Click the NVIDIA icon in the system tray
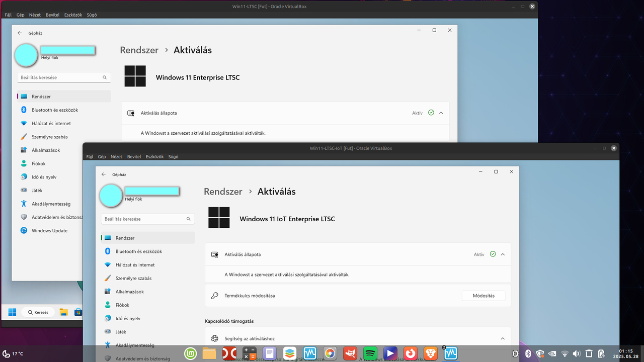644x362 pixels. point(552,354)
